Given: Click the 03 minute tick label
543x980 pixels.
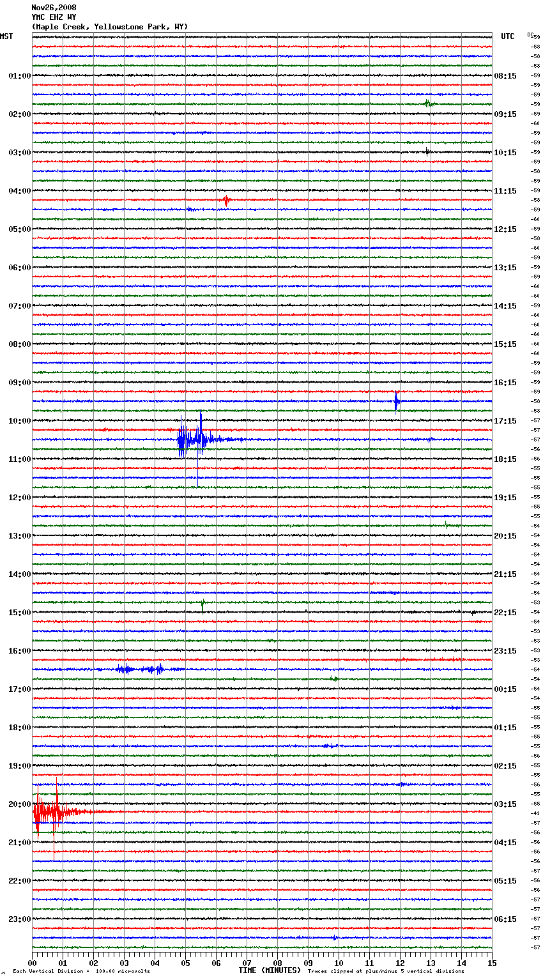Looking at the screenshot, I should click(124, 963).
